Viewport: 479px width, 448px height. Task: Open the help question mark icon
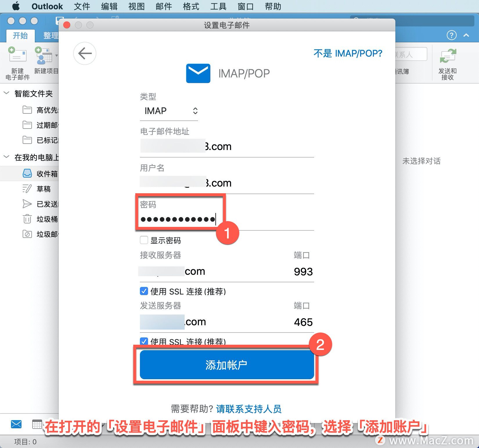[x=451, y=35]
